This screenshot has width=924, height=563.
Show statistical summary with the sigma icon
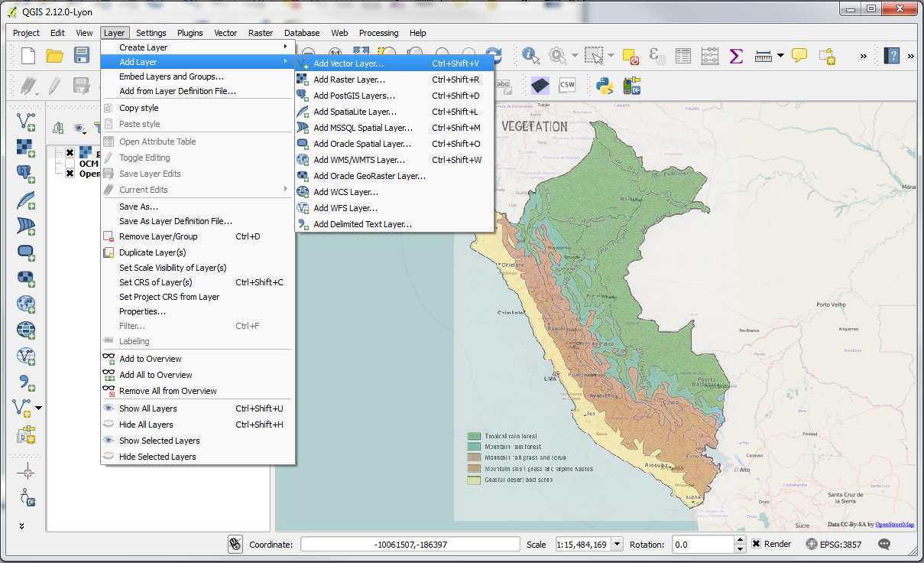pos(735,55)
